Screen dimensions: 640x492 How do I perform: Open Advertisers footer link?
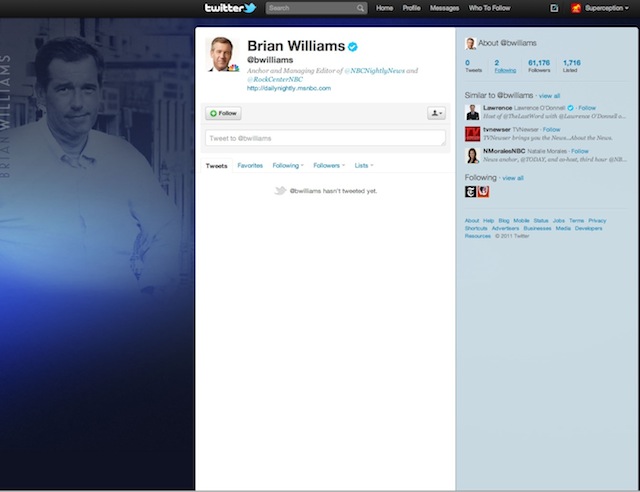505,228
